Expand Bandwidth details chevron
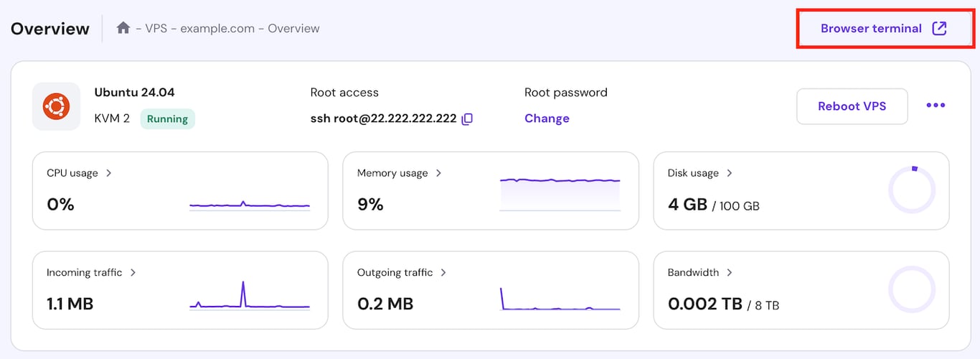The image size is (980, 359). [730, 273]
